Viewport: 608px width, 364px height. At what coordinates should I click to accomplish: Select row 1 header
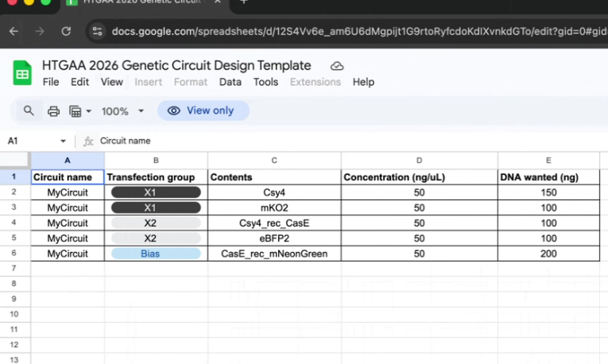[14, 176]
